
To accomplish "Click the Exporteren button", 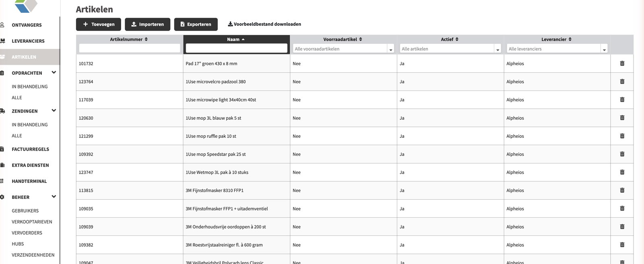I will tap(196, 24).
